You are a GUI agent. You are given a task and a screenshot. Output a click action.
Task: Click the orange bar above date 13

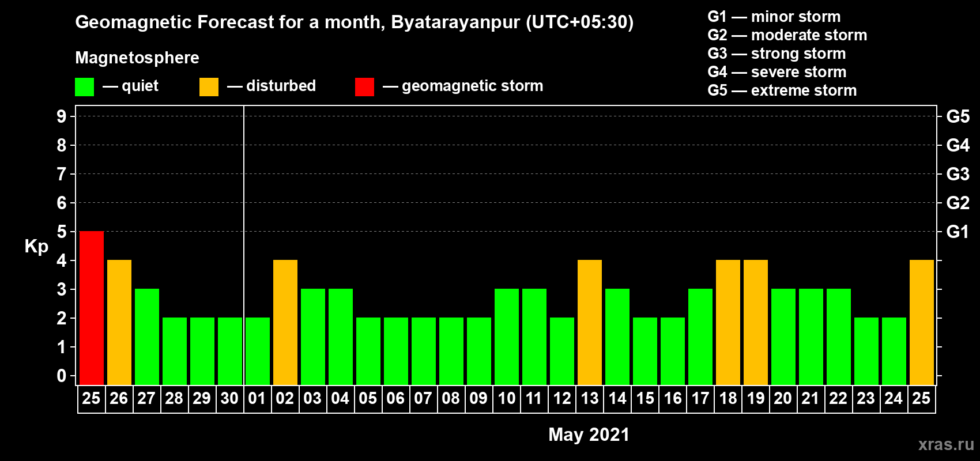(590, 323)
